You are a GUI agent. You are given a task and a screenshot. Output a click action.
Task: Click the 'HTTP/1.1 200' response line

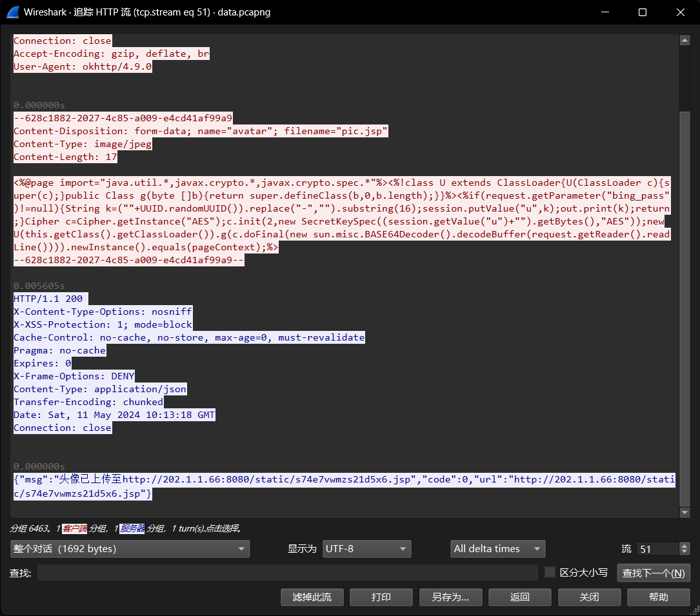50,299
